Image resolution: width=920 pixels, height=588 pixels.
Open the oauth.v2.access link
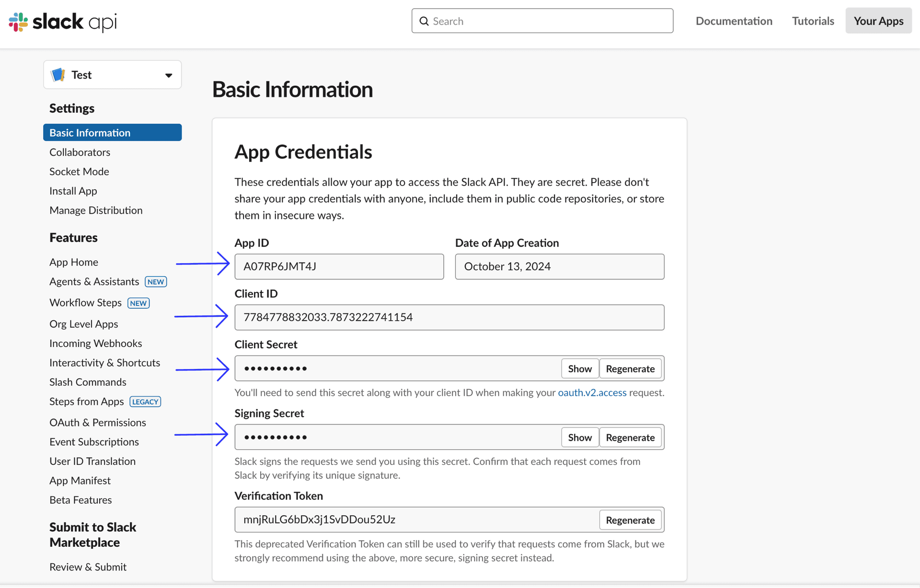coord(592,393)
